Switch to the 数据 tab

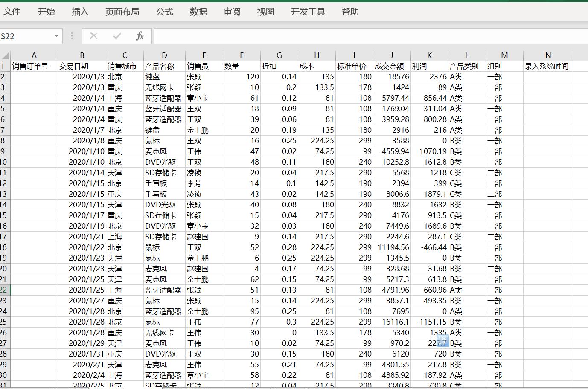click(x=198, y=12)
